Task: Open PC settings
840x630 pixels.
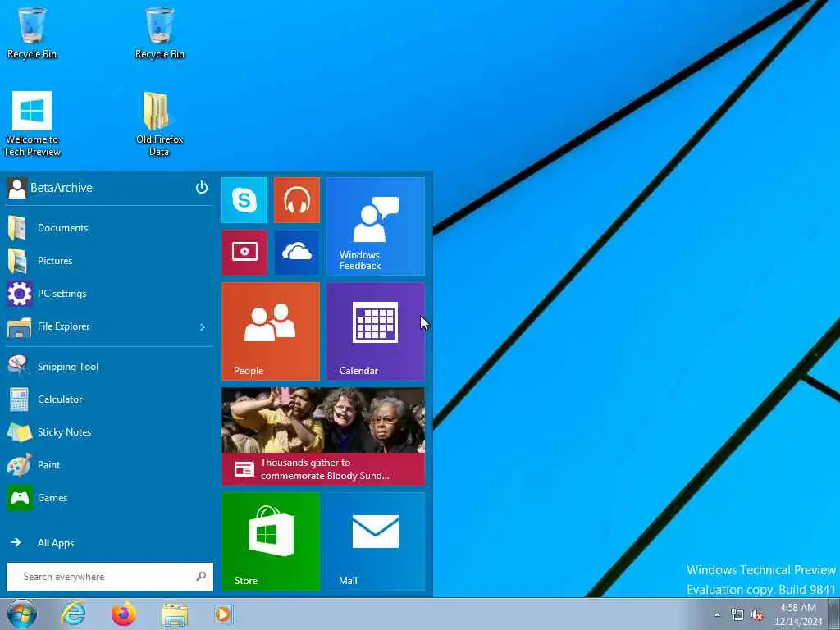Action: click(x=109, y=294)
